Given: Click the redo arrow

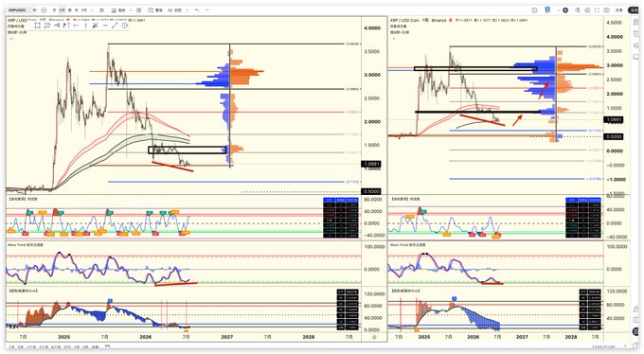Looking at the screenshot, I should (207, 10).
